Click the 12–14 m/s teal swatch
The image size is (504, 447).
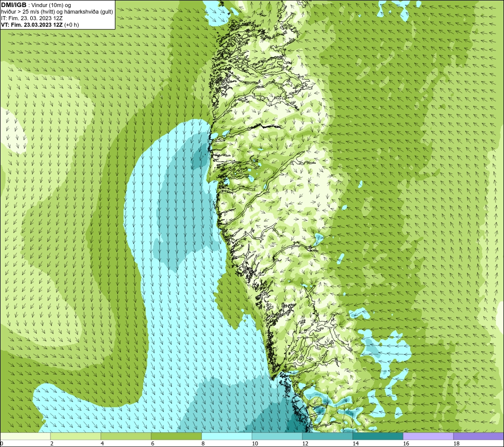click(327, 436)
